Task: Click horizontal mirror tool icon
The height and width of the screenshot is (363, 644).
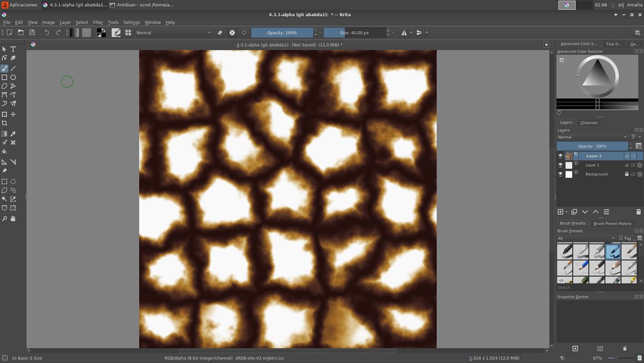Action: [404, 33]
